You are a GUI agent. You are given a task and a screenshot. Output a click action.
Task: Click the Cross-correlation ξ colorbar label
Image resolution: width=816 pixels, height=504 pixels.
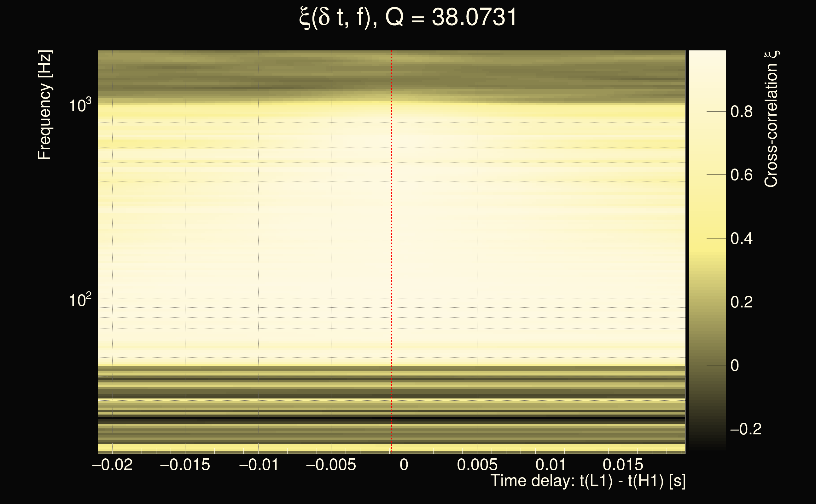[771, 119]
